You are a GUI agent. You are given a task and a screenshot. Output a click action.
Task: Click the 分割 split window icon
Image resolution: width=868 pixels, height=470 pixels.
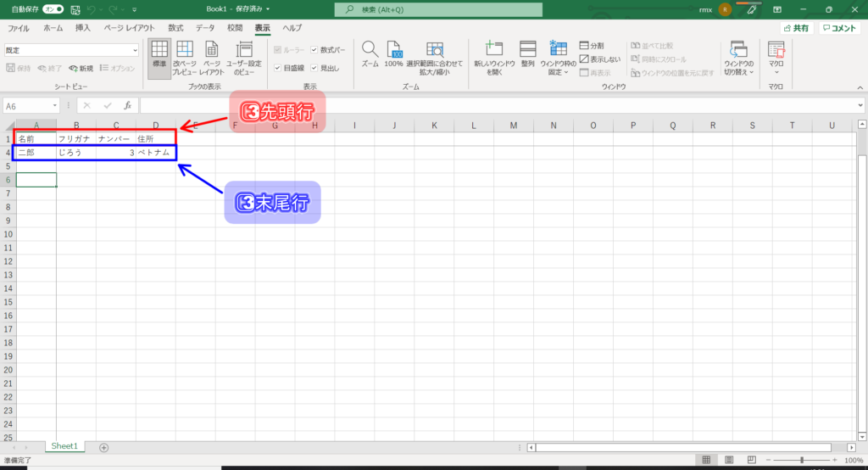click(585, 45)
